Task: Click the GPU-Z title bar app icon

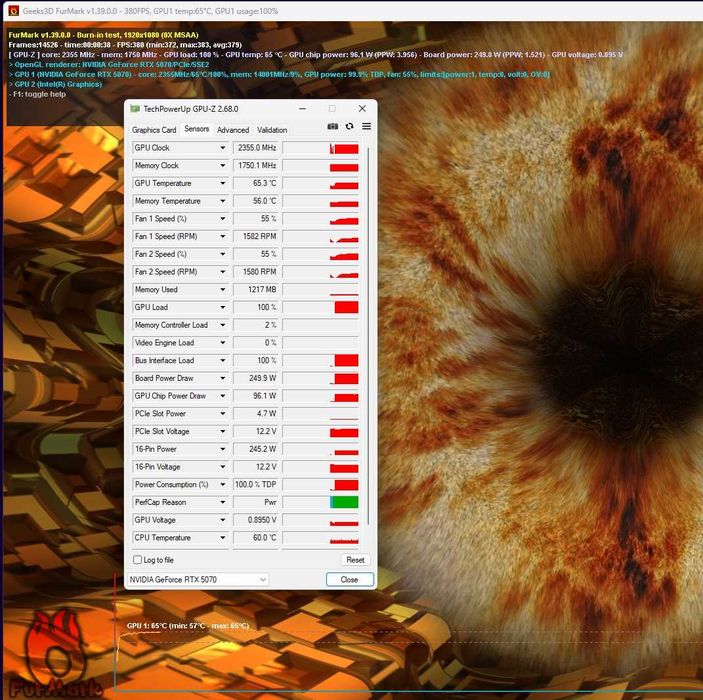Action: tap(135, 109)
